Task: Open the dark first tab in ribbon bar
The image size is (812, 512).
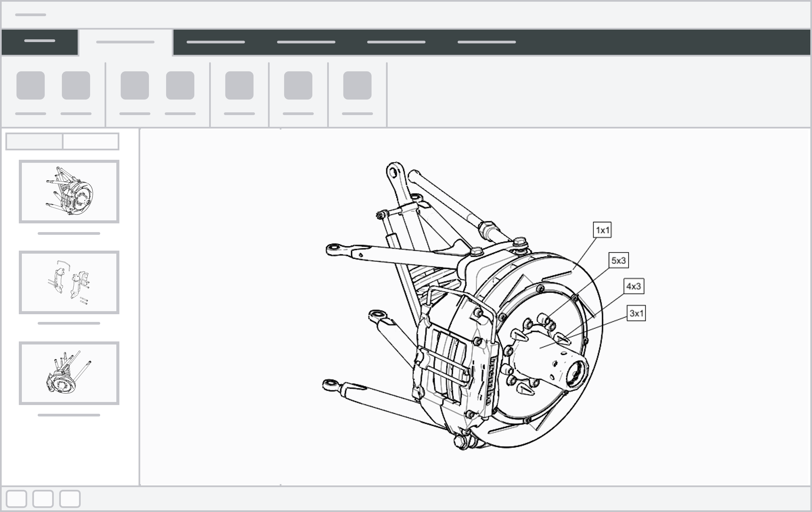Action: 40,42
